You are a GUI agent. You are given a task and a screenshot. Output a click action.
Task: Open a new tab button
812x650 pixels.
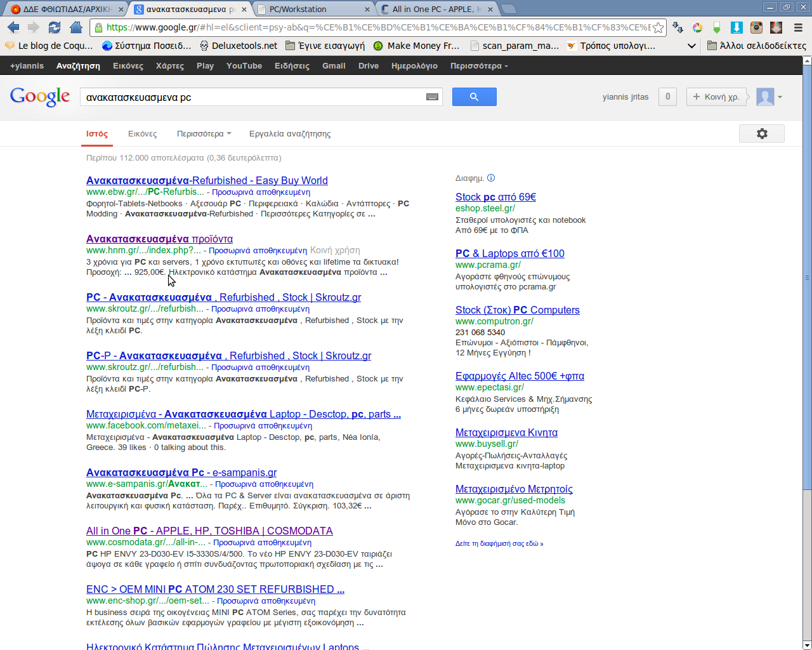point(508,9)
